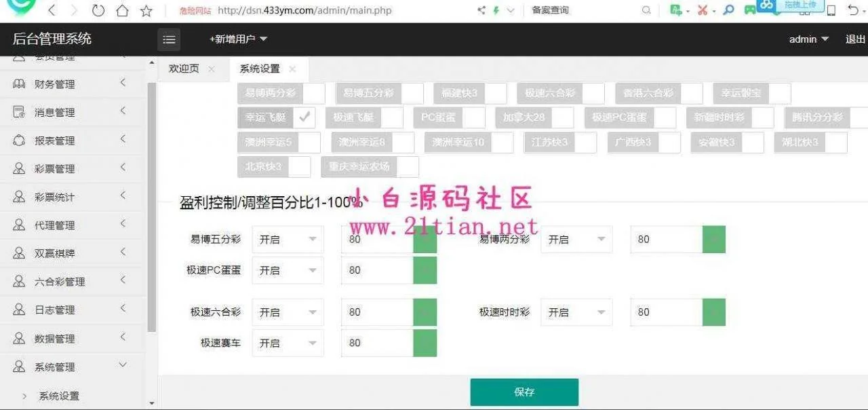The image size is (868, 410).
Task: Click the 财务管理 sidebar icon
Action: [19, 84]
